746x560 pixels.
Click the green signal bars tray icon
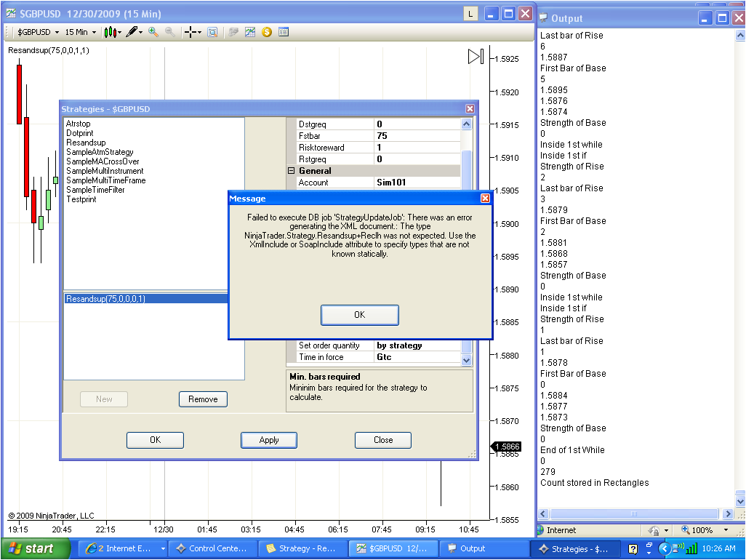[691, 549]
